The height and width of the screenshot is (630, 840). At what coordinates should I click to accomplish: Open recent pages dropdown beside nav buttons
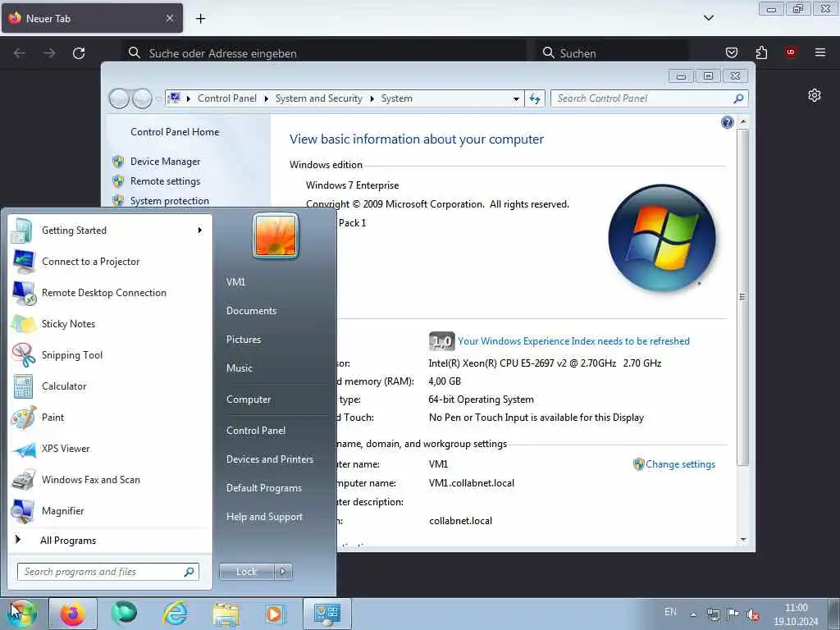158,98
